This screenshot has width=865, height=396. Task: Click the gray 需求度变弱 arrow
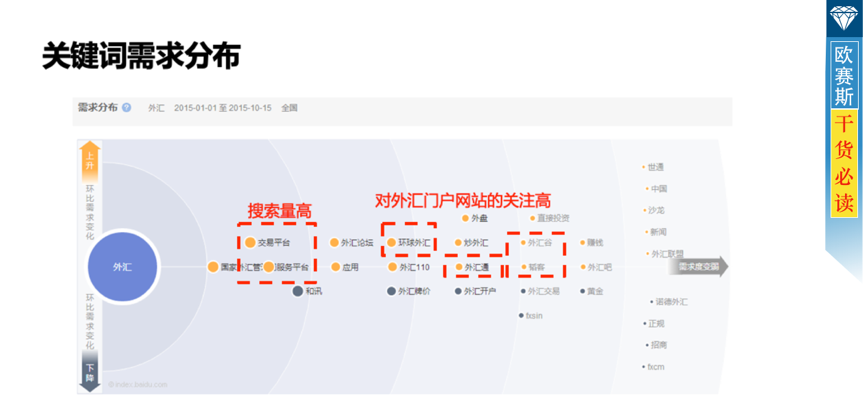tap(698, 267)
